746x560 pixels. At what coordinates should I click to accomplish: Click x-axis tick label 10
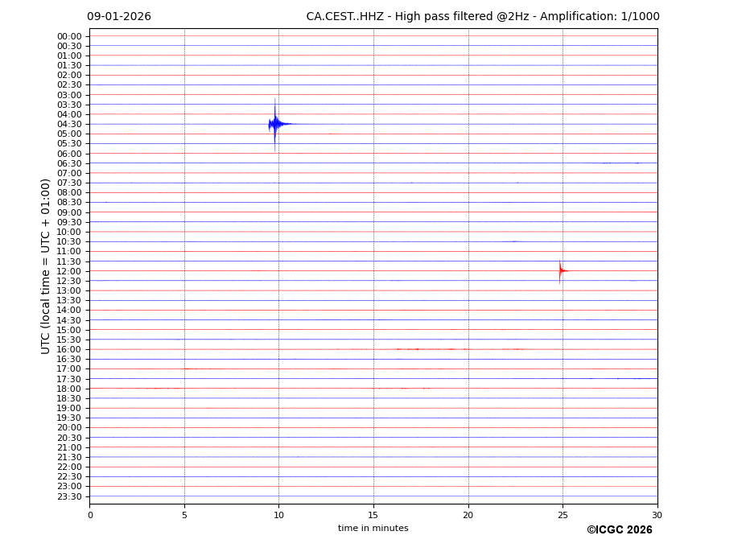pyautogui.click(x=278, y=515)
